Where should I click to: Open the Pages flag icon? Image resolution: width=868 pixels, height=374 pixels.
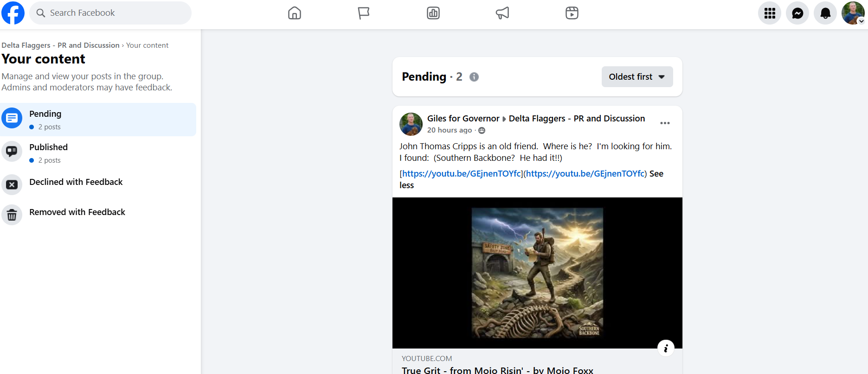tap(364, 13)
